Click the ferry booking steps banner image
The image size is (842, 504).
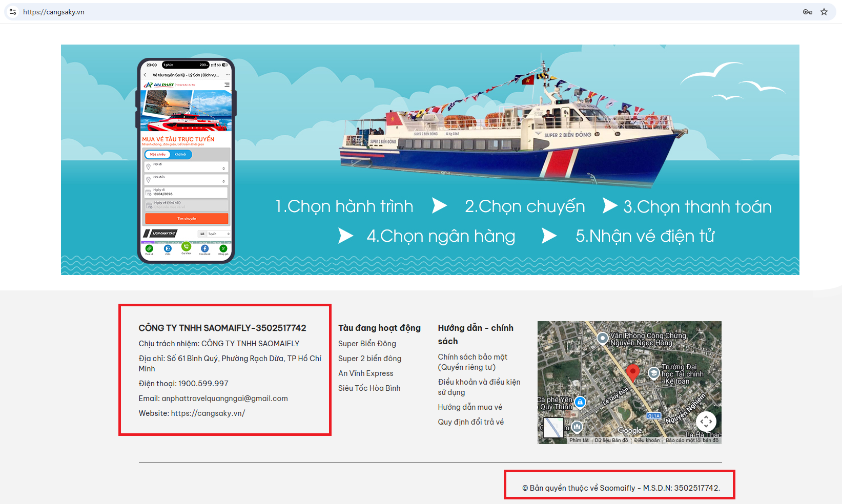pyautogui.click(x=430, y=160)
